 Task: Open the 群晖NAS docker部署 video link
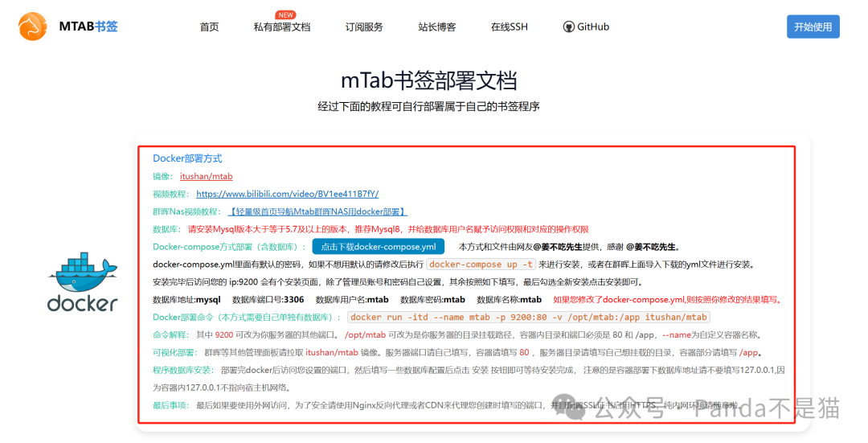click(x=317, y=211)
